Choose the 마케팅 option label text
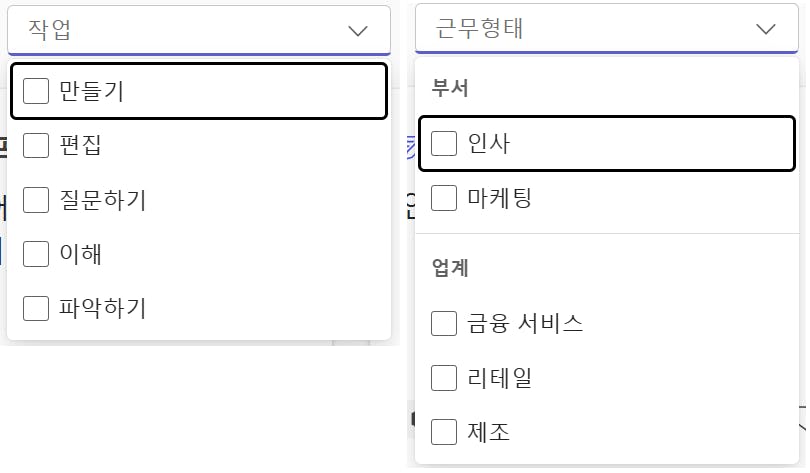 [499, 198]
